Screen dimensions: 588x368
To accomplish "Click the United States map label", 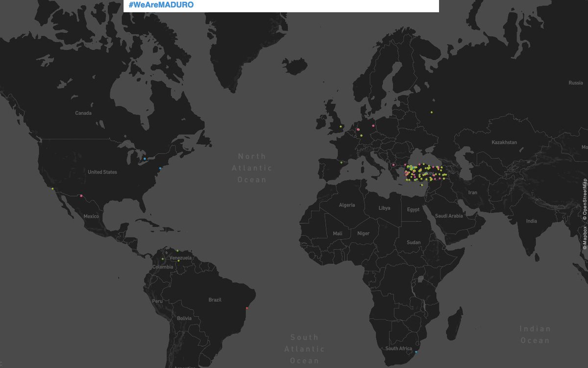I will (x=102, y=172).
